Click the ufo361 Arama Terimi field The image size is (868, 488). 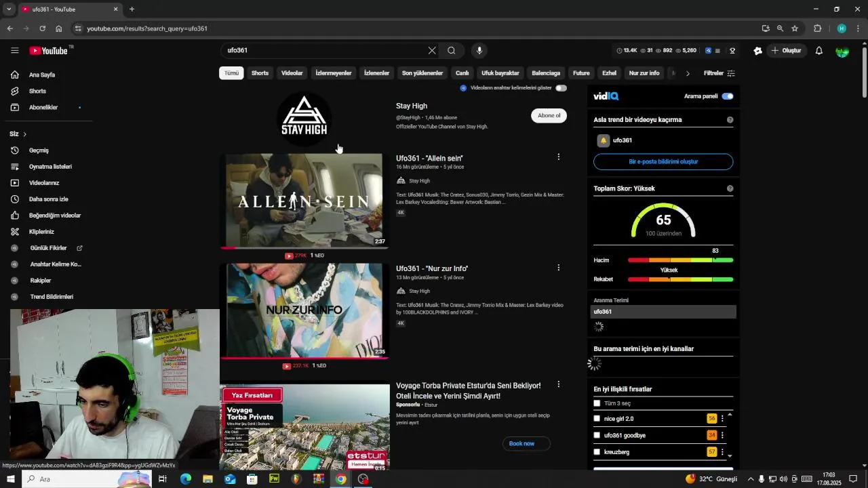pos(663,312)
